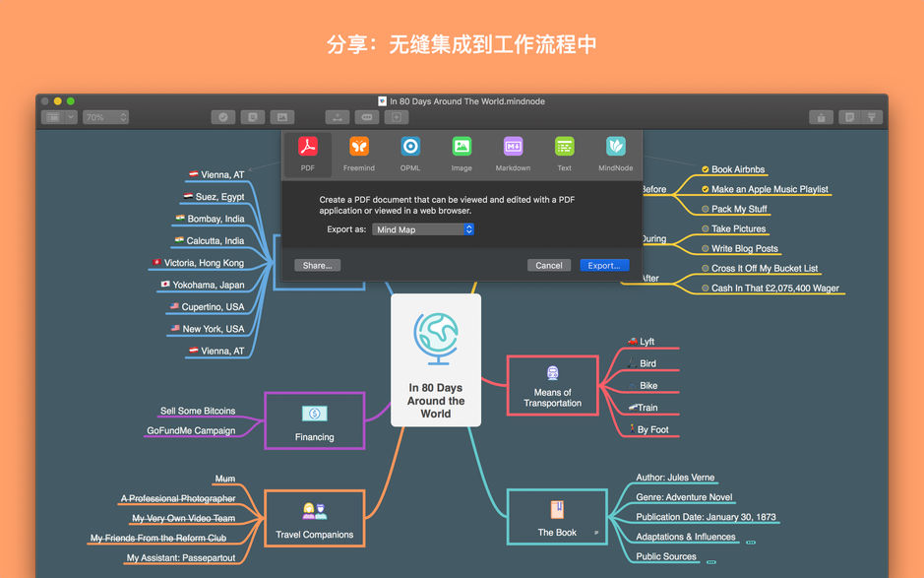This screenshot has height=578, width=924.
Task: Click the Egypt flag on Suez node
Action: click(x=188, y=196)
